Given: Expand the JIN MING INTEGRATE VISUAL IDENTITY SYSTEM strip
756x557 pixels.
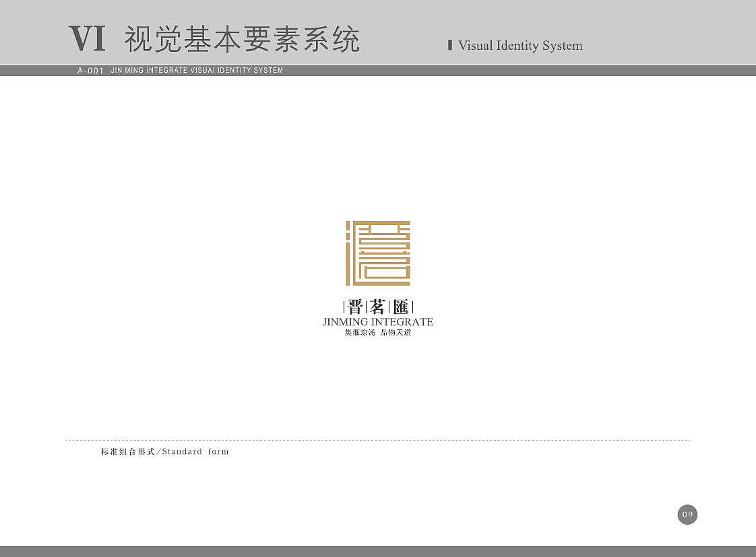Looking at the screenshot, I should point(196,70).
